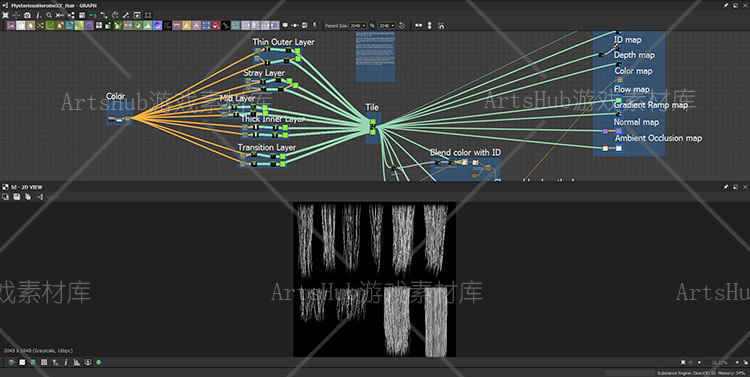Click the reset parent size button
This screenshot has width=750, height=377.
coord(402,25)
